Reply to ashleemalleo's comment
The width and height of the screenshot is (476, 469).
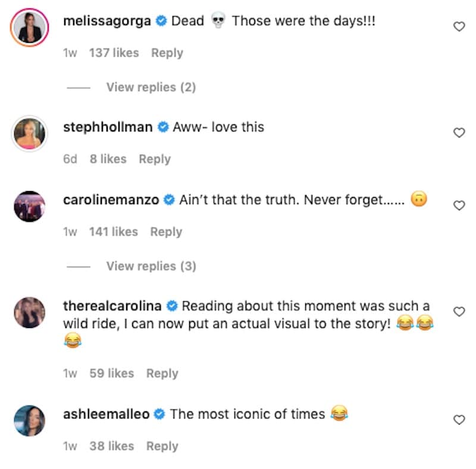(x=162, y=446)
